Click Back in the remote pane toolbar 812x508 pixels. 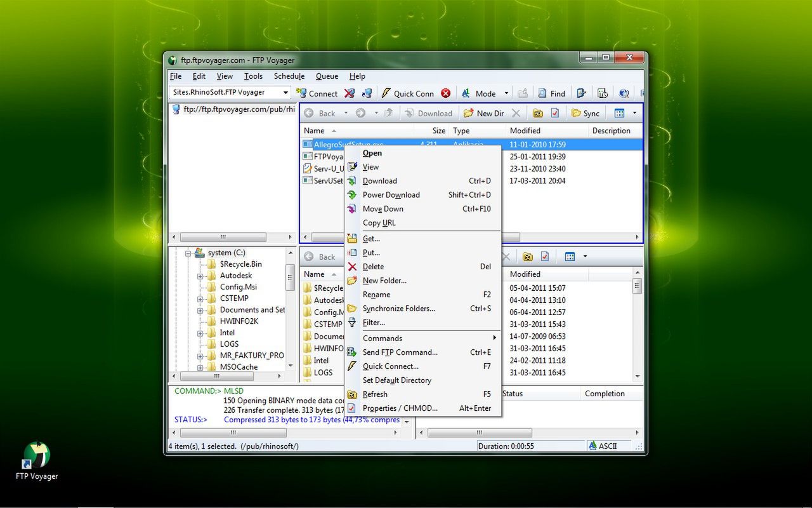click(320, 113)
